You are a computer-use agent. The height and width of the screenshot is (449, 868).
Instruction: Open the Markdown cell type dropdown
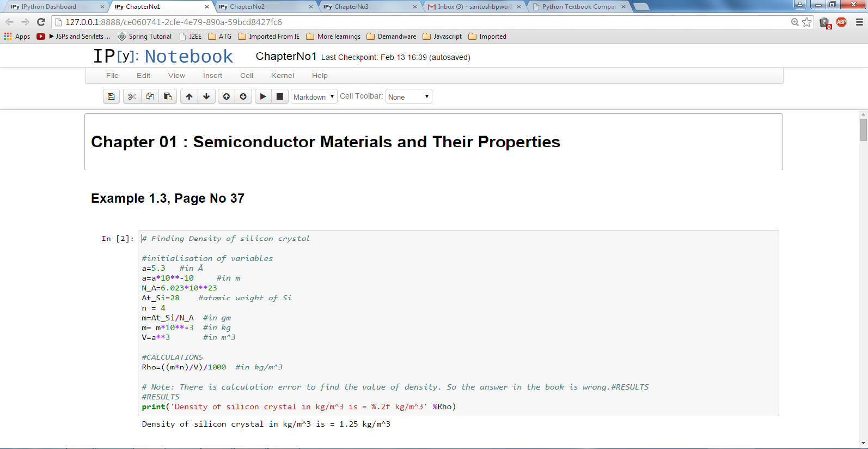tap(314, 97)
